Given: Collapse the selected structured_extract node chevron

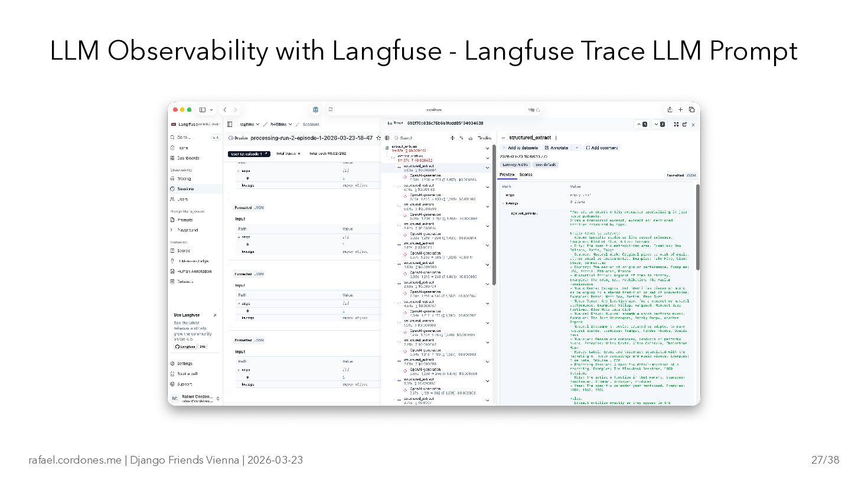Looking at the screenshot, I should pyautogui.click(x=487, y=168).
